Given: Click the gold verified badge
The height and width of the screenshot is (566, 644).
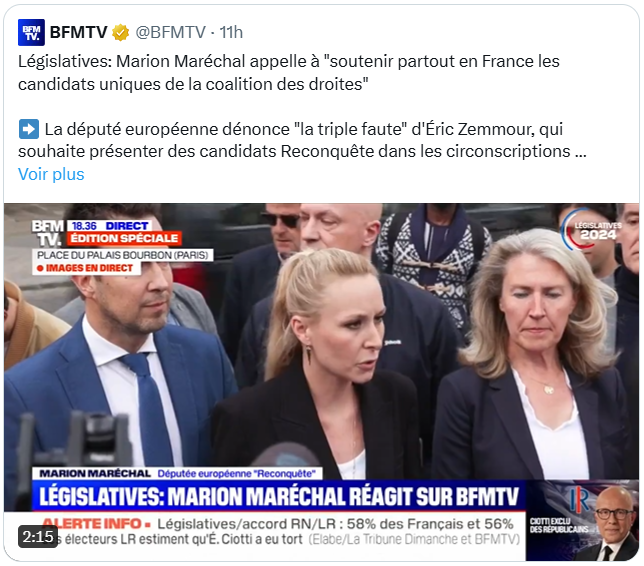Looking at the screenshot, I should click(x=121, y=32).
